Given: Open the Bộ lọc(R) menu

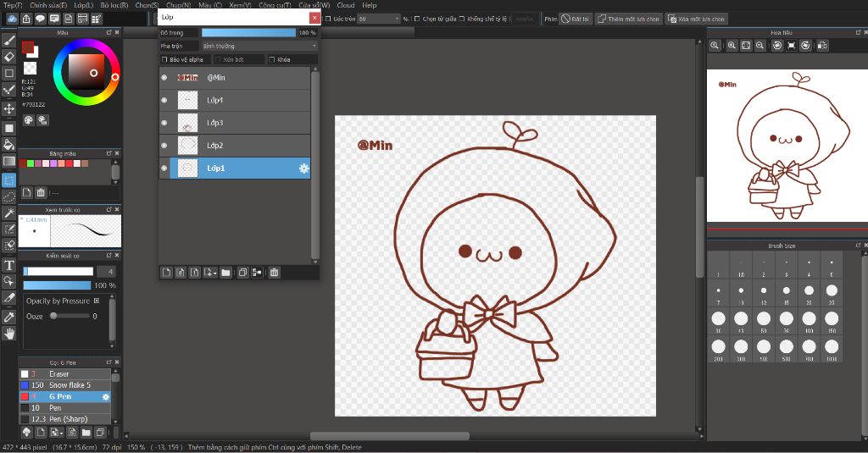Looking at the screenshot, I should [x=114, y=5].
